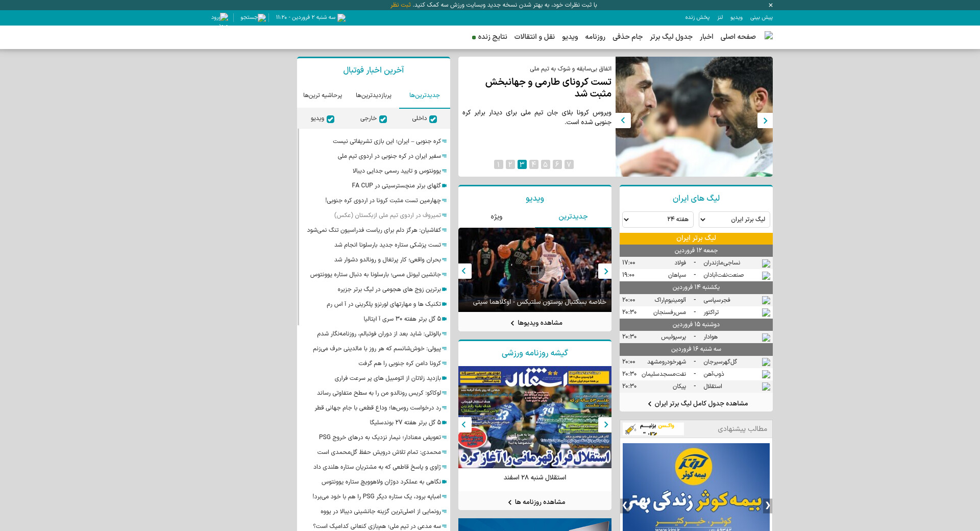The image size is (980, 531).
Task: Toggle the داخلی news filter checkbox
Action: coord(433,119)
